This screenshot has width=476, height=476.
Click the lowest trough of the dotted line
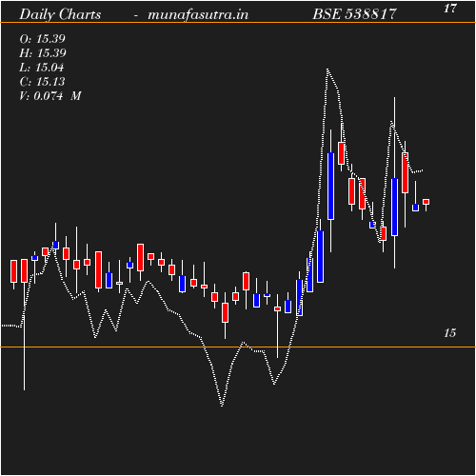point(222,406)
